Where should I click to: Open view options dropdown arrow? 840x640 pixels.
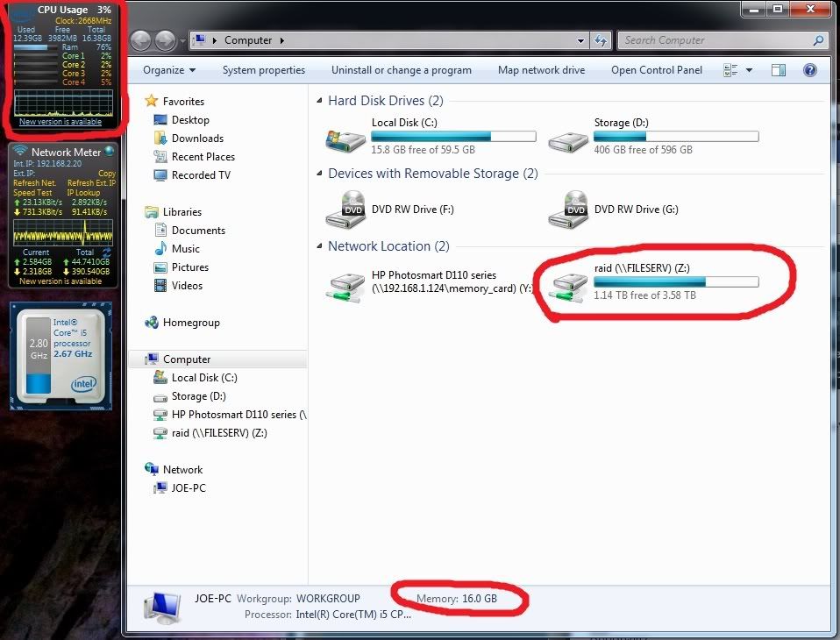[x=749, y=70]
